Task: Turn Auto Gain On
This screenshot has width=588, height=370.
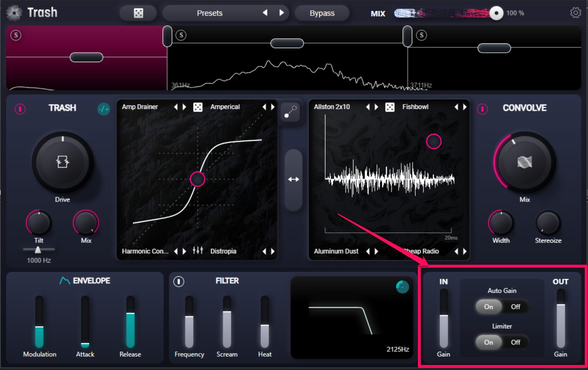Action: coord(488,307)
